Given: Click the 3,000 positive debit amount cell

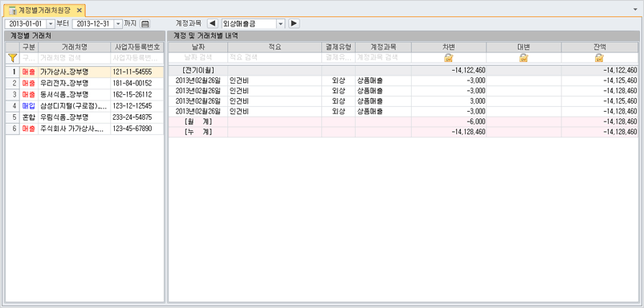Looking at the screenshot, I should pyautogui.click(x=449, y=101).
